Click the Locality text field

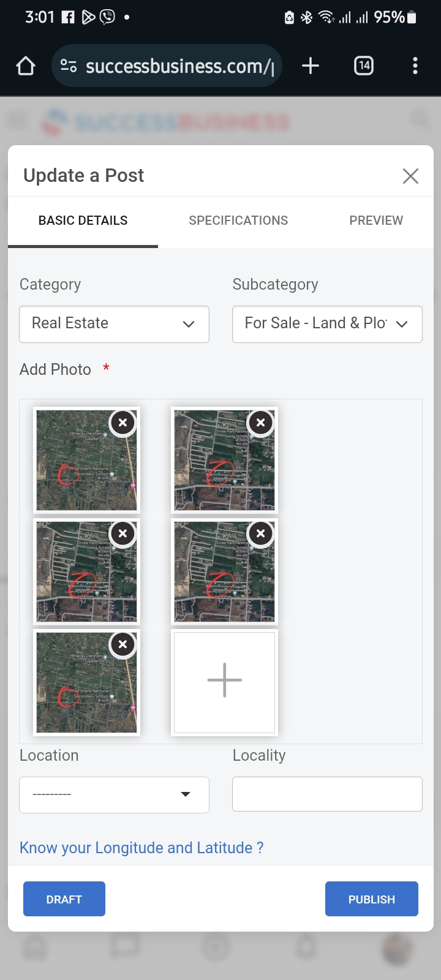[x=327, y=794]
